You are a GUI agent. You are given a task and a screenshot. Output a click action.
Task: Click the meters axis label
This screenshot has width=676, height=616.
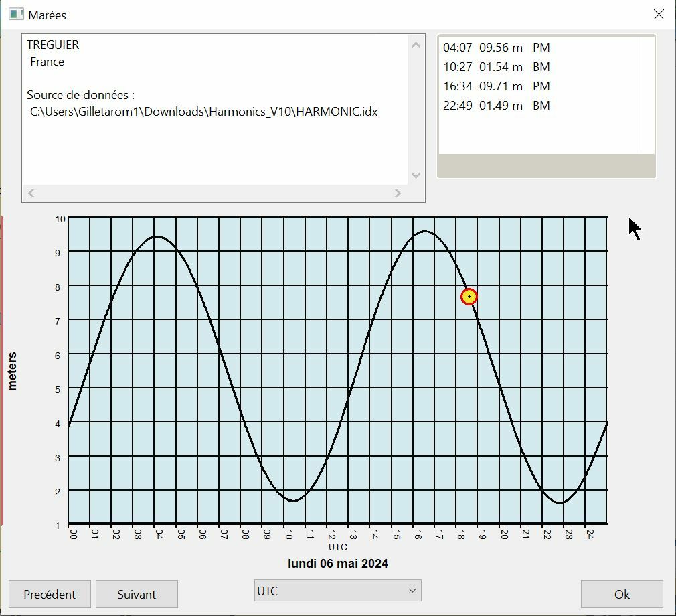tap(12, 372)
